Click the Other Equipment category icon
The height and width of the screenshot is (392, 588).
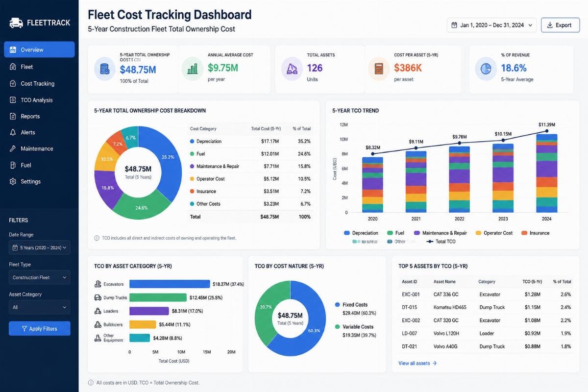pos(97,338)
